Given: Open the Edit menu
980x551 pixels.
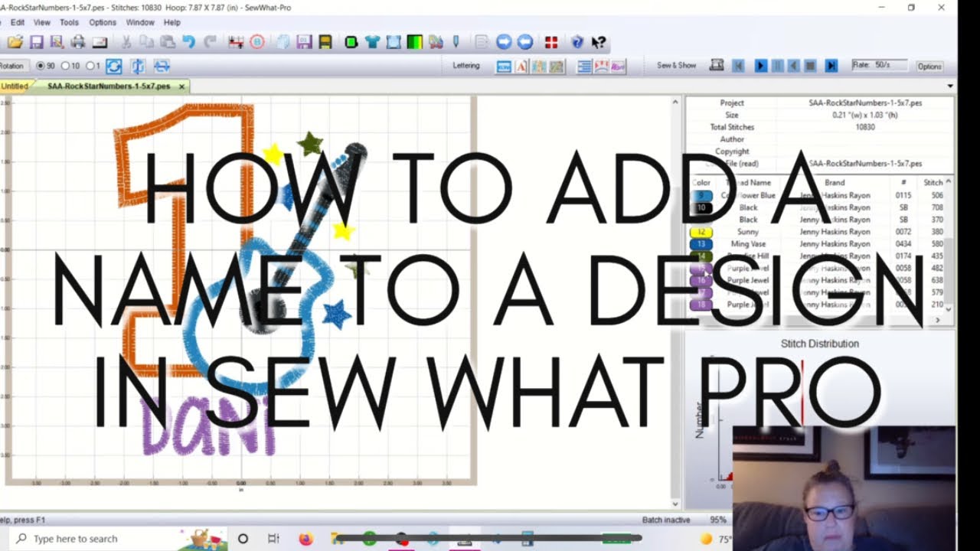Looking at the screenshot, I should tap(18, 23).
